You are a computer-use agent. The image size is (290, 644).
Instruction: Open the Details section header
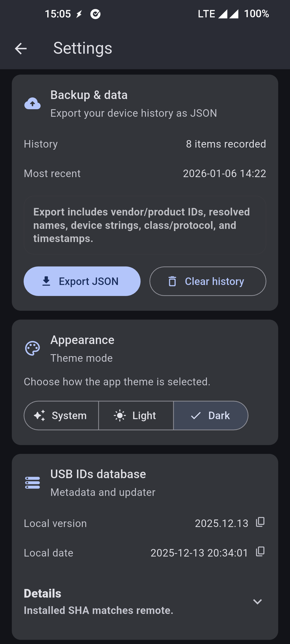pos(43,594)
